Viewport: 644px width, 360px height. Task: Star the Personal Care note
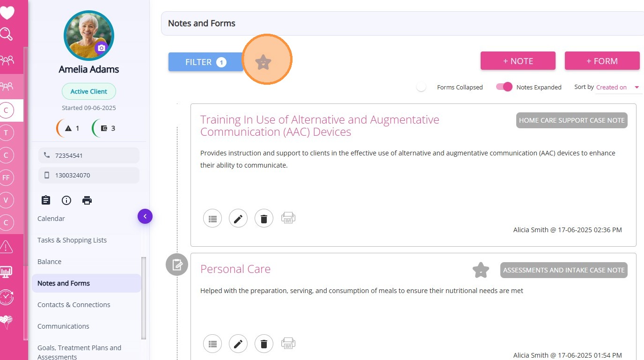(x=481, y=270)
